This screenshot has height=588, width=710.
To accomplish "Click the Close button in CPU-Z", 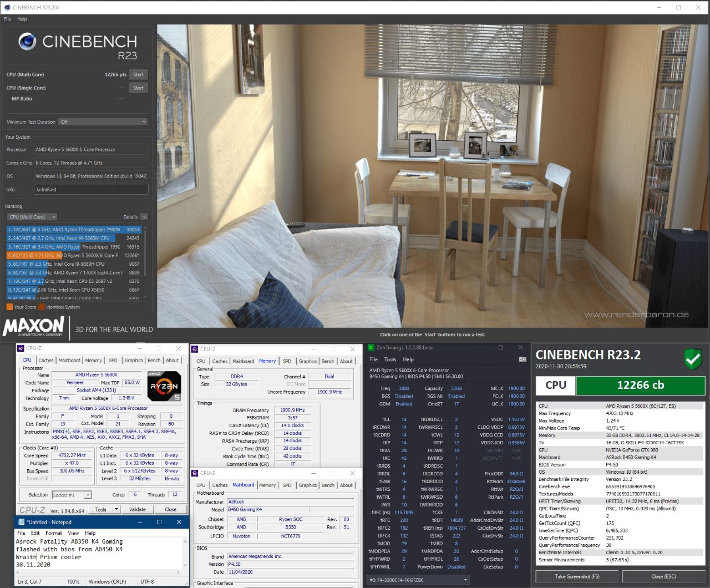I will [170, 509].
